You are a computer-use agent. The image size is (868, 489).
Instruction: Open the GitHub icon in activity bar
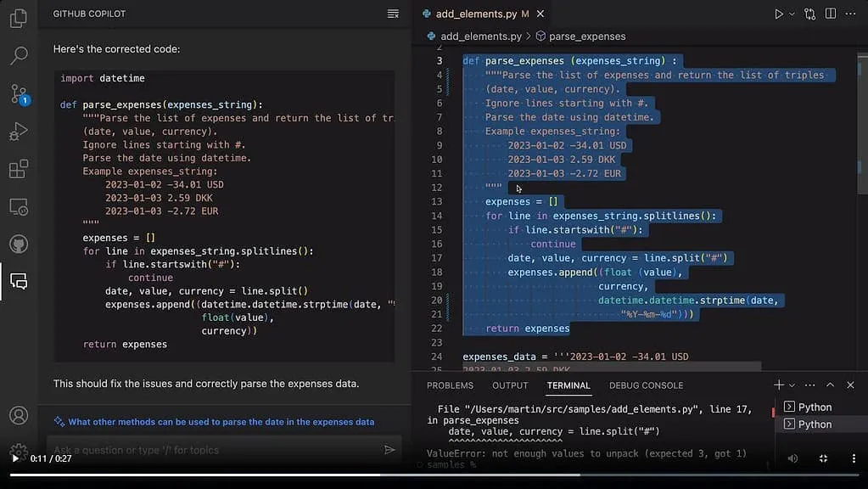pyautogui.click(x=18, y=244)
